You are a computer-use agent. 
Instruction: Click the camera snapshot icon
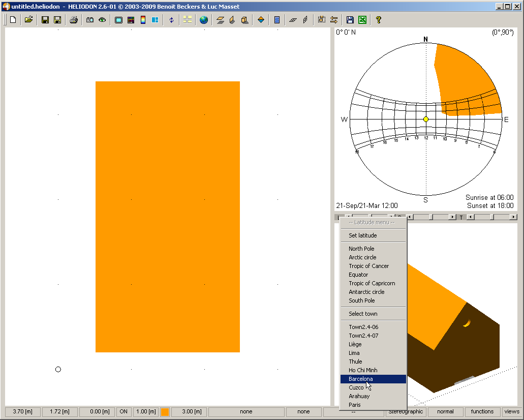pos(90,20)
